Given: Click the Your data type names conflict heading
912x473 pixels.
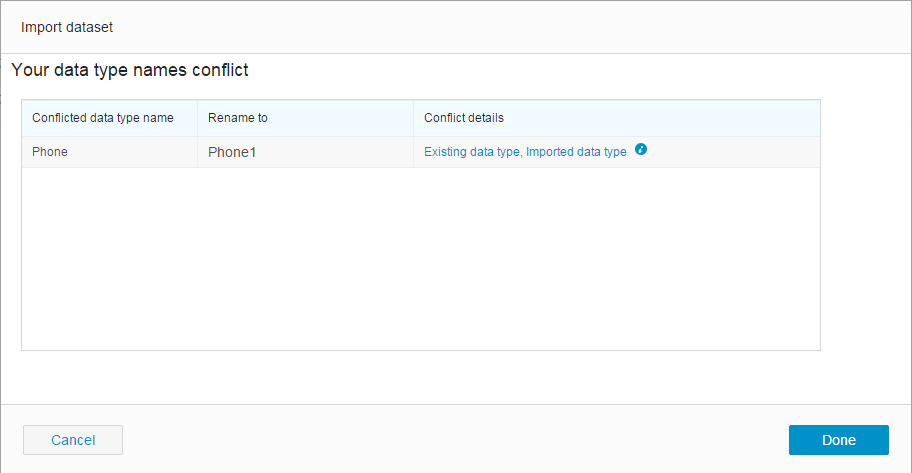Looking at the screenshot, I should tap(130, 70).
